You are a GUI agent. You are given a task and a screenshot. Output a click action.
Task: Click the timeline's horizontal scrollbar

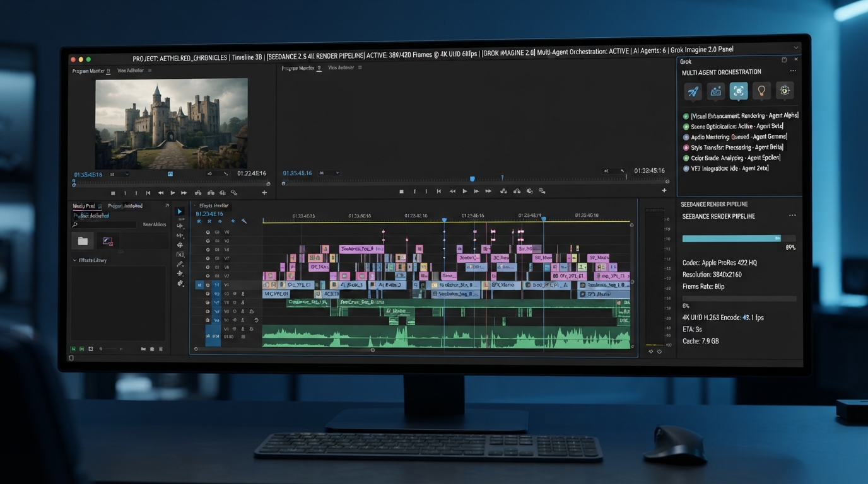click(284, 350)
